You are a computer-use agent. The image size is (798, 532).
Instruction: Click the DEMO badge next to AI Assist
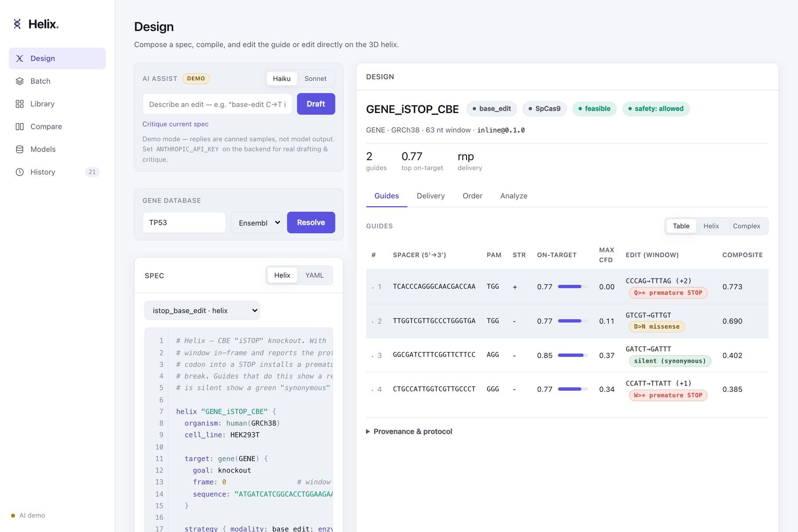(196, 78)
